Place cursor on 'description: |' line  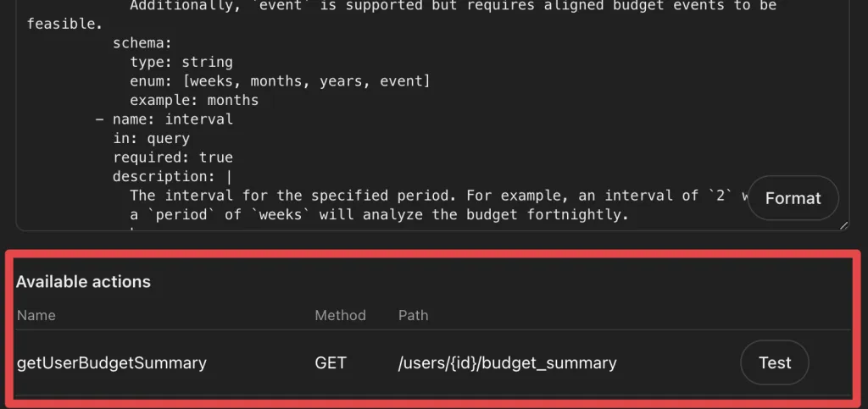(172, 176)
